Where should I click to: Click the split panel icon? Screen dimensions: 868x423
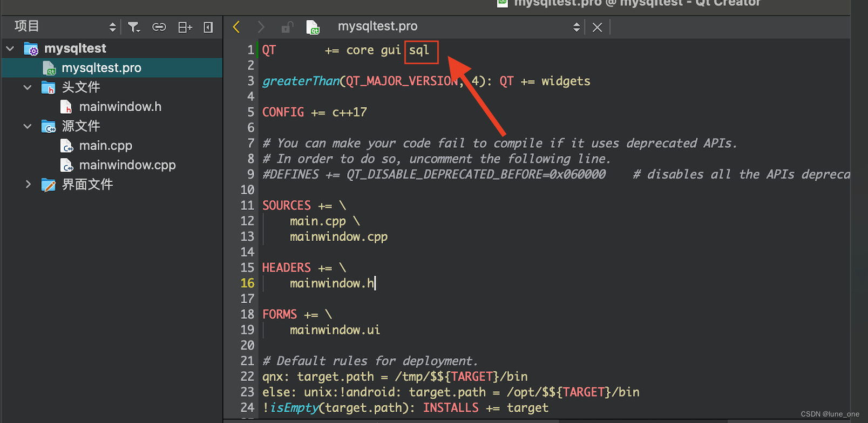click(185, 27)
